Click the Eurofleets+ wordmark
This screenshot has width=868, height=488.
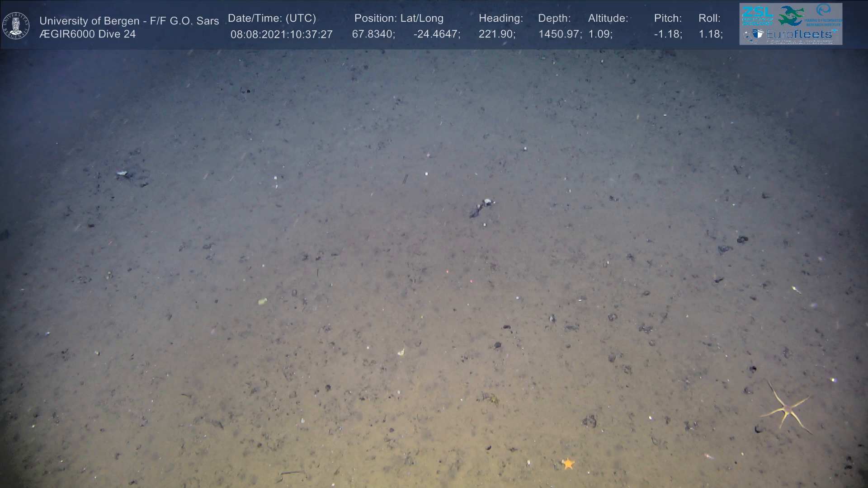(799, 34)
